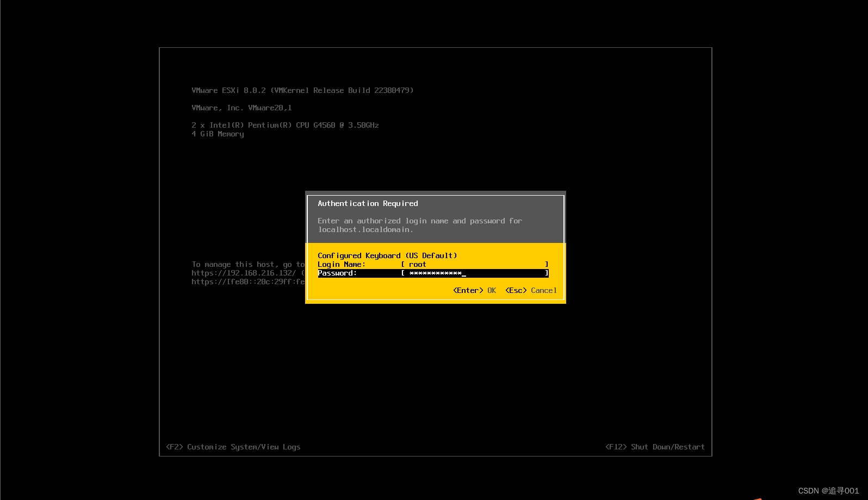Focus the Password input field
This screenshot has height=500, width=868.
(x=475, y=273)
